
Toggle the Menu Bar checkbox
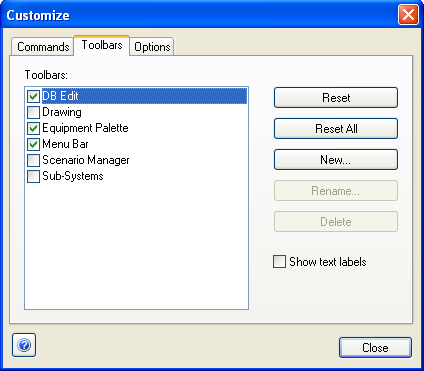click(33, 144)
